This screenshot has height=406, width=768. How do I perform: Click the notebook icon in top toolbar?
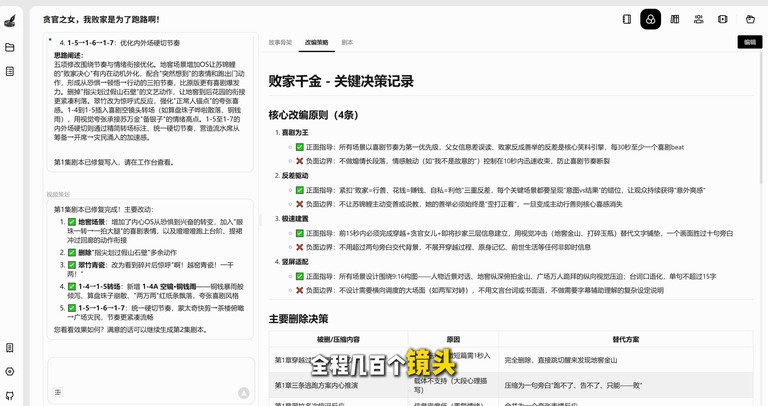pyautogui.click(x=626, y=19)
